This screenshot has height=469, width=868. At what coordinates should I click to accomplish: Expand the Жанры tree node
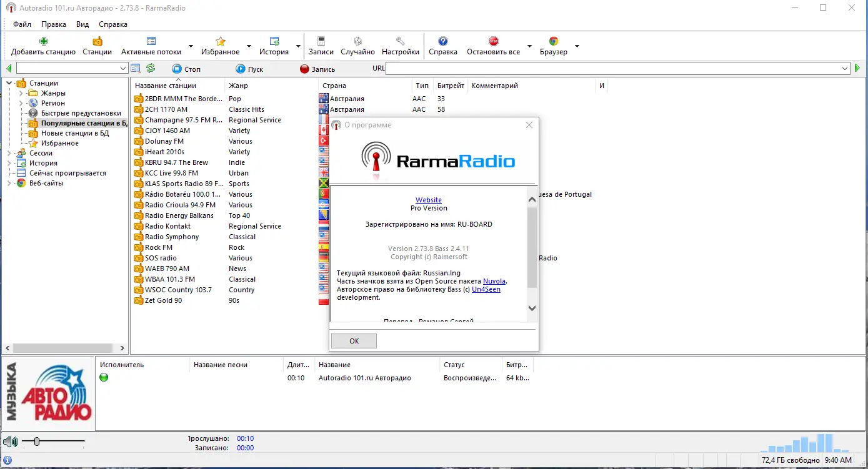[21, 93]
